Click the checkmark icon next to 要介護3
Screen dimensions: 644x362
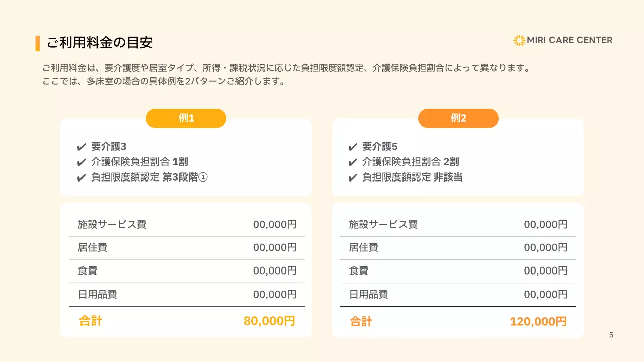pyautogui.click(x=81, y=147)
